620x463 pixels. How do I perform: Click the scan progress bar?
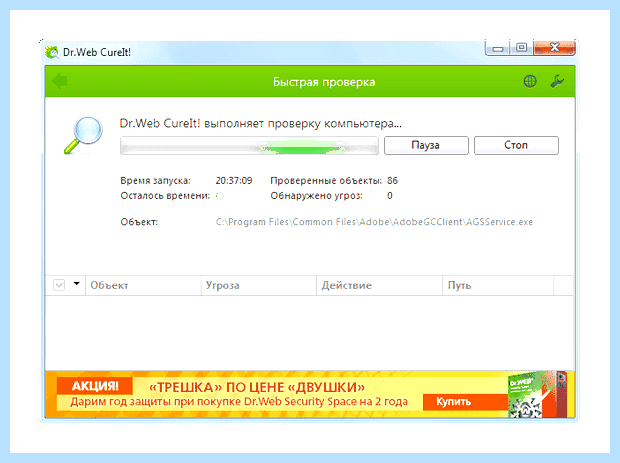point(249,146)
